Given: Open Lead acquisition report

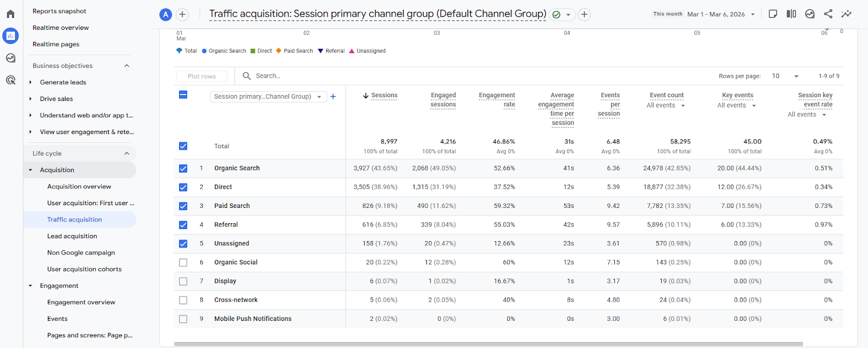Looking at the screenshot, I should [72, 236].
